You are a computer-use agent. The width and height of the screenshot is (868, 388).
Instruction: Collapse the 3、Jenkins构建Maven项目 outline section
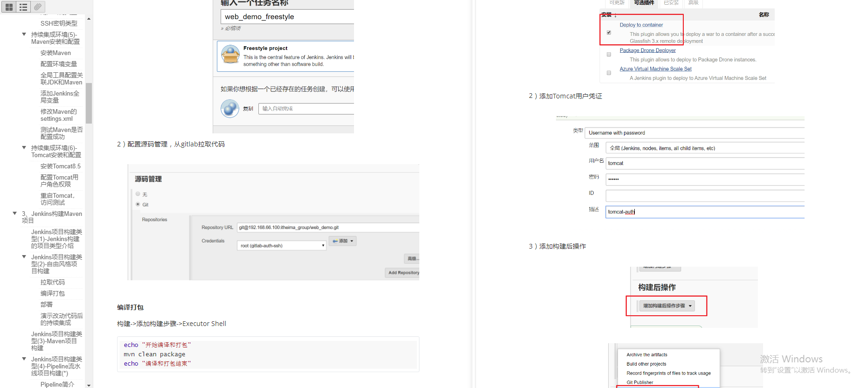pos(15,213)
